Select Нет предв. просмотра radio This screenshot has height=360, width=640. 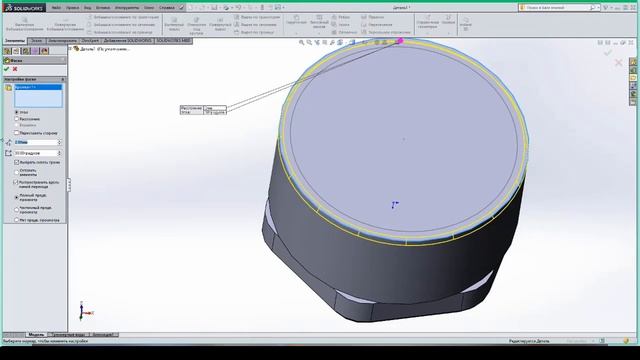(17, 220)
